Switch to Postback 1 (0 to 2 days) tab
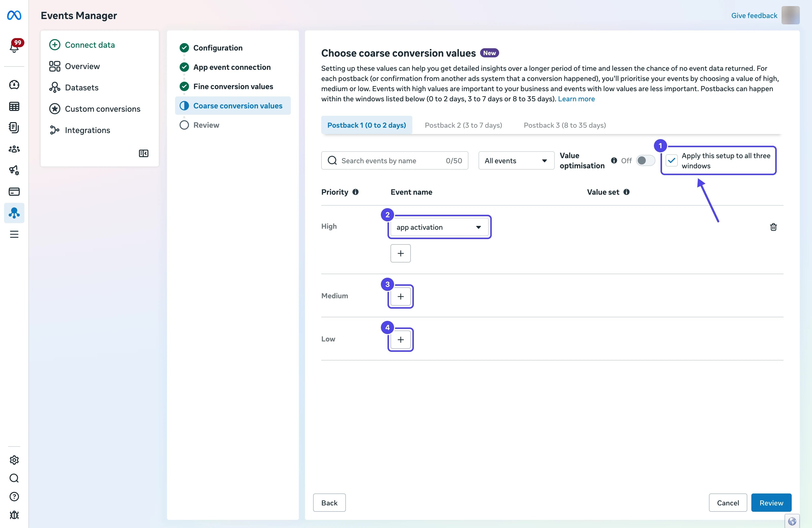 366,125
